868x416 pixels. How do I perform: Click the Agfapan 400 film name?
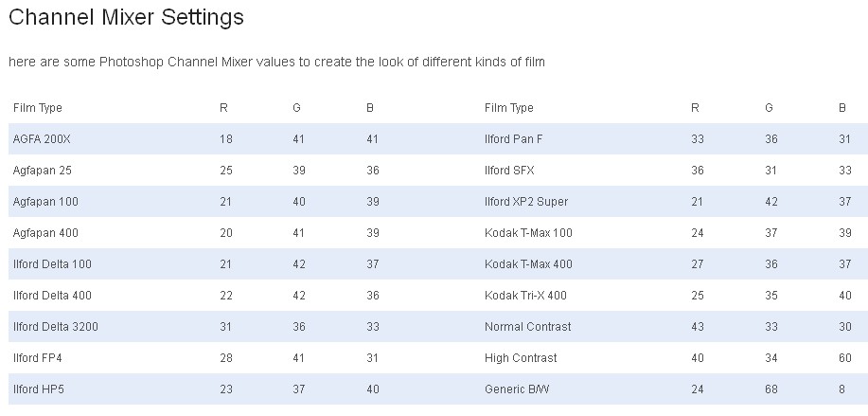point(45,233)
